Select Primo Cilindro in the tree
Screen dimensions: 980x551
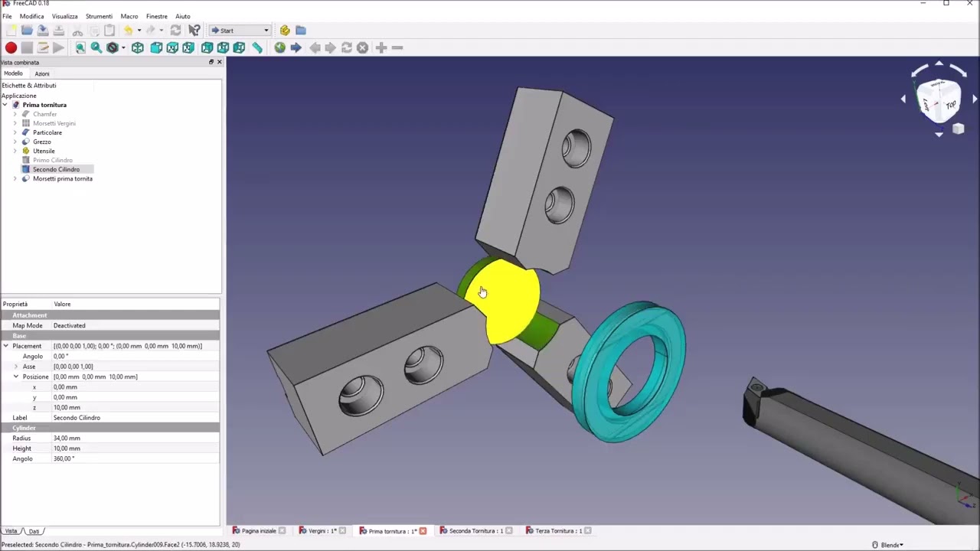pos(52,160)
